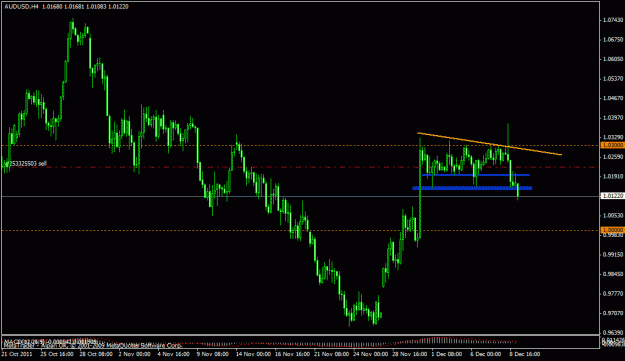Click the current price tag 1.01220
The image size is (625, 361).
pyautogui.click(x=613, y=196)
